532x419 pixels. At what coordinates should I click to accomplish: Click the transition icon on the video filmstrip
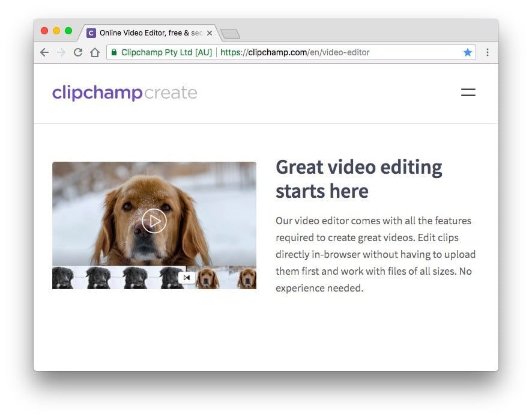pos(187,278)
